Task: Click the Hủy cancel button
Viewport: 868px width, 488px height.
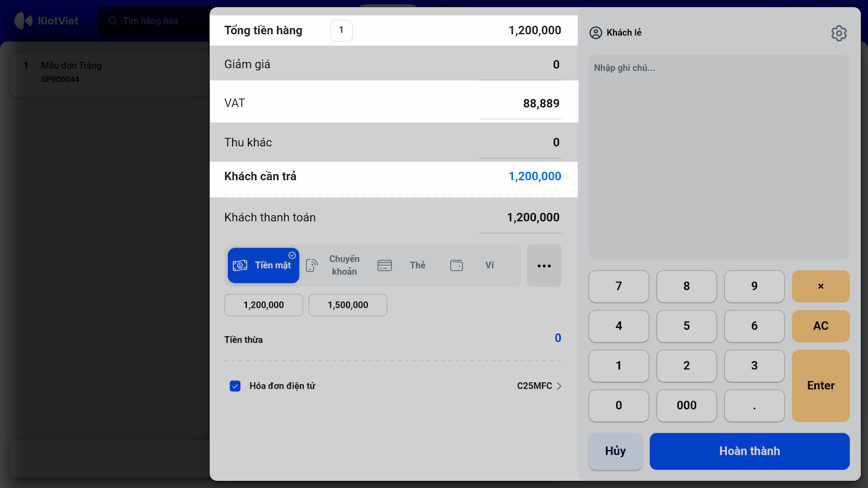Action: pyautogui.click(x=616, y=451)
